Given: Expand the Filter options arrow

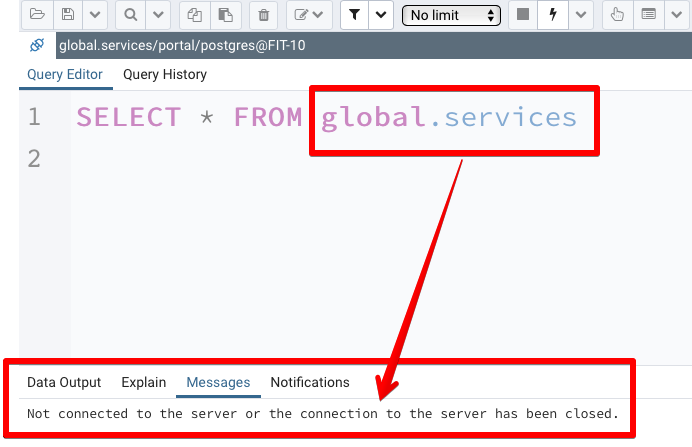Looking at the screenshot, I should pyautogui.click(x=381, y=15).
